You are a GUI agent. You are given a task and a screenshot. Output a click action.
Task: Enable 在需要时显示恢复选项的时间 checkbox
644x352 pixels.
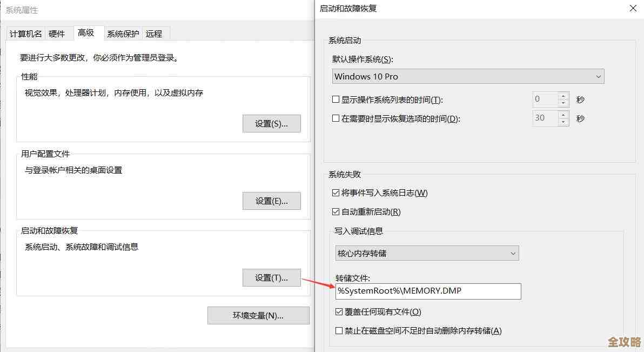tap(336, 118)
